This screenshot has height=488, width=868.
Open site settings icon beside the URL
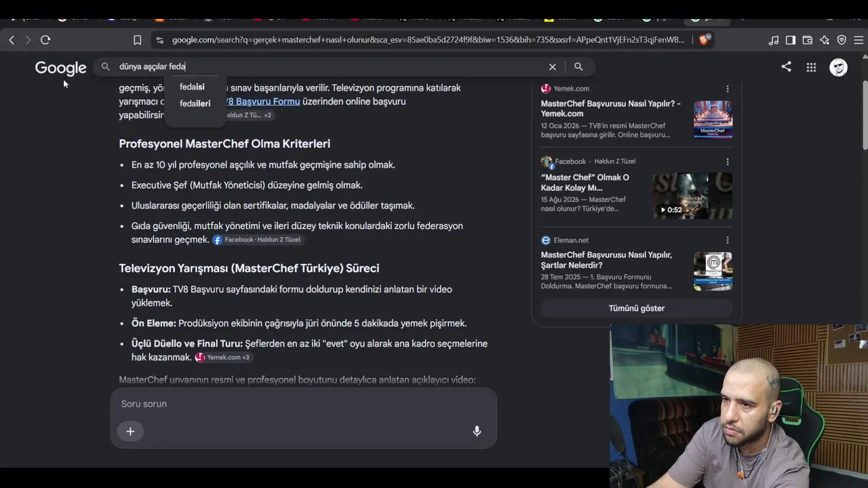tap(159, 40)
